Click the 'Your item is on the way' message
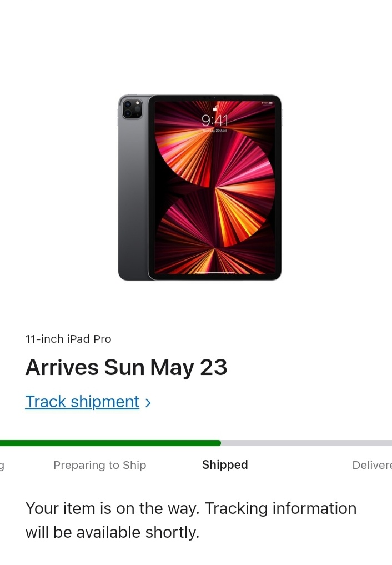Viewport: 392px width, 565px height. (x=191, y=508)
